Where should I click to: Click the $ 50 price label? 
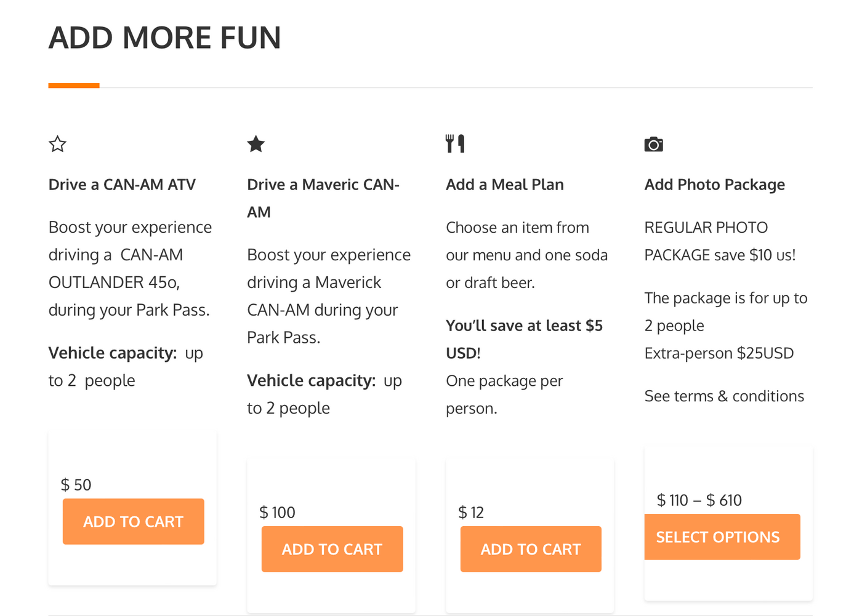point(76,485)
